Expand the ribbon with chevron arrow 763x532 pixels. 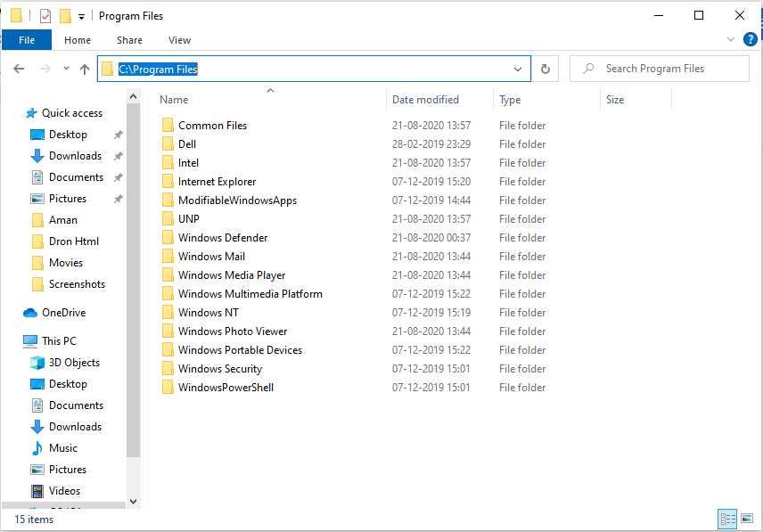click(731, 39)
